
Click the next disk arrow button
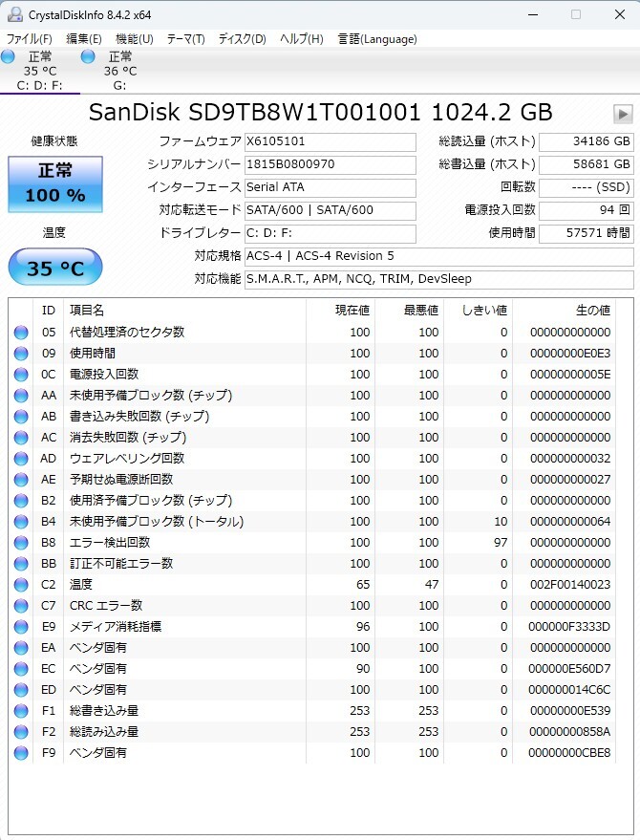coord(622,114)
